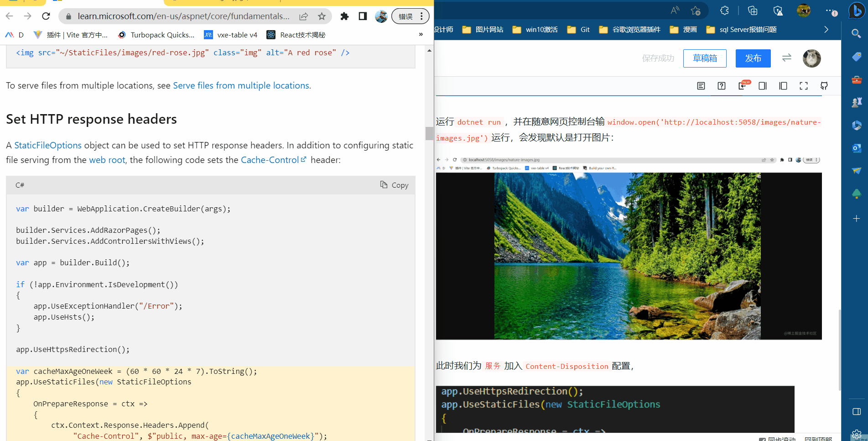Open the Git favorites folder

coord(578,30)
